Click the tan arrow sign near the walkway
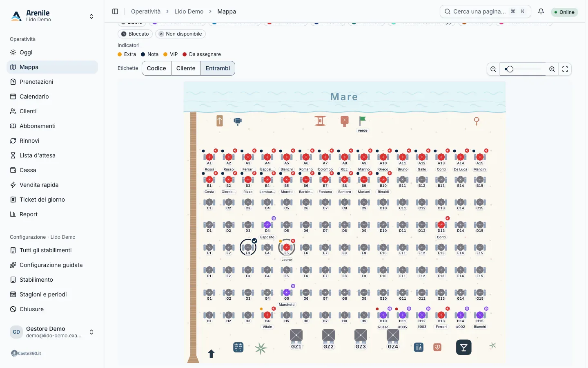Screen dimensions: 588x368 220,121
